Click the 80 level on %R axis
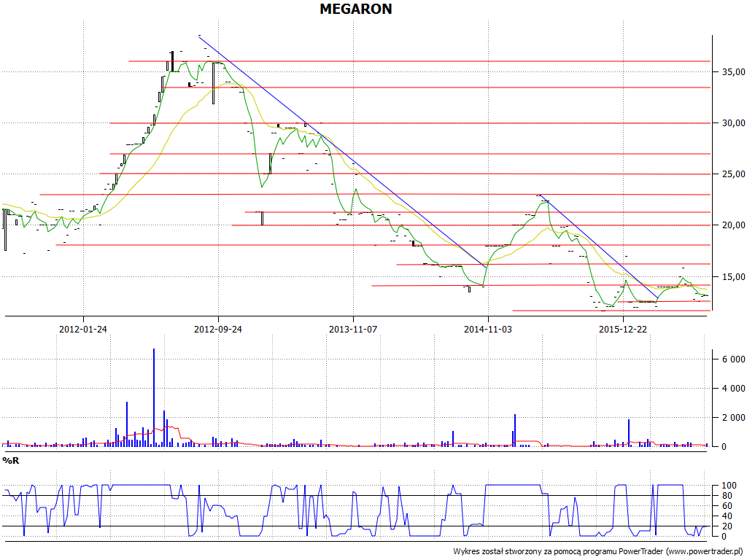Screen dimensions: 747x560 click(x=727, y=496)
